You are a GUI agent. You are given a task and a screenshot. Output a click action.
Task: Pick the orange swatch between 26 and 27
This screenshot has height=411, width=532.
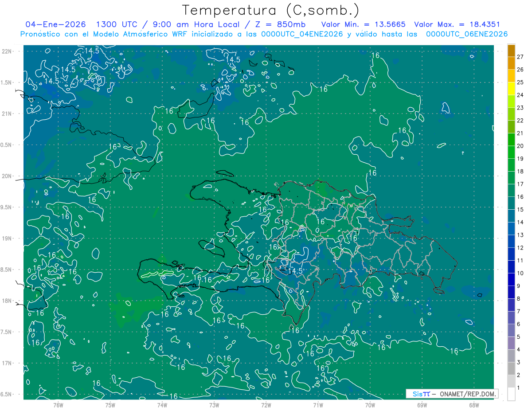click(x=511, y=63)
